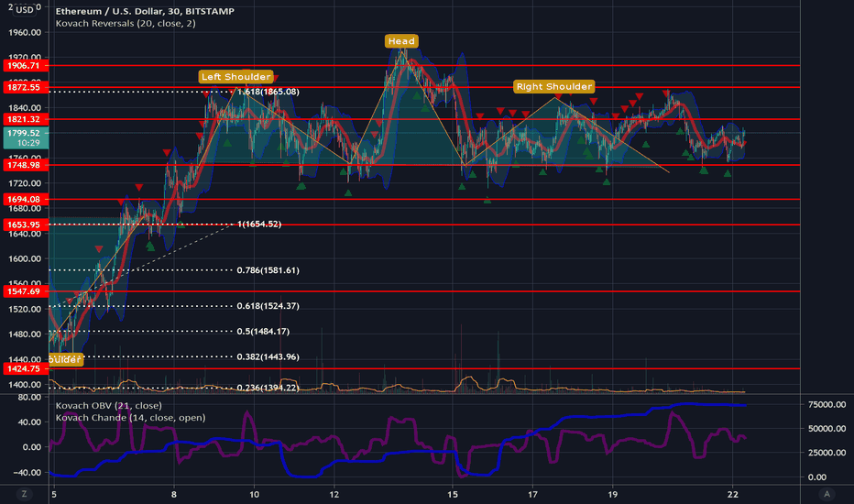Click the 1547.69 red price level label
The height and width of the screenshot is (504, 854).
point(26,291)
